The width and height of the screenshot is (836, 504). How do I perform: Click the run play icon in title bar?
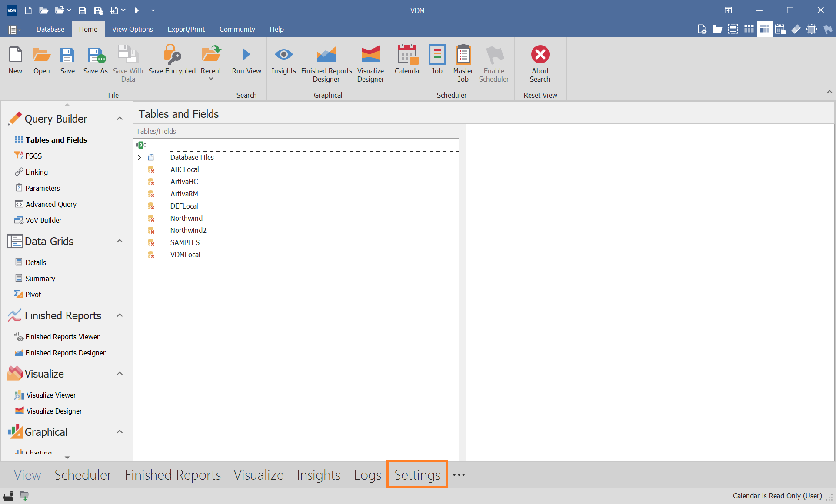coord(137,10)
